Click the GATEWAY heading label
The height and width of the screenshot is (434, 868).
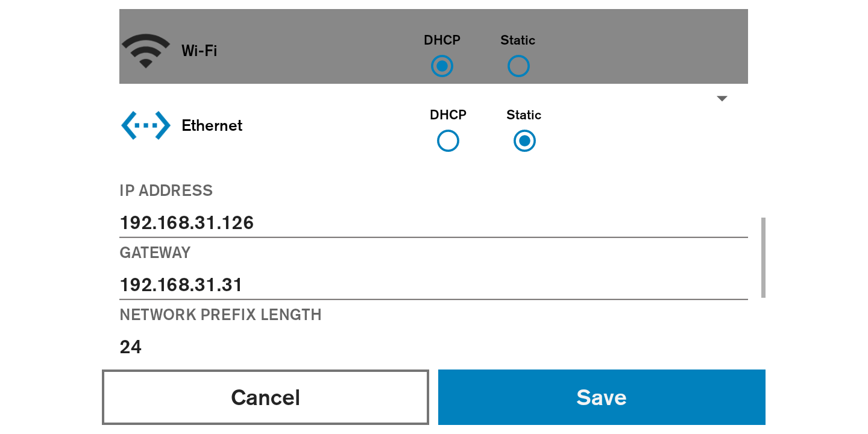click(155, 253)
